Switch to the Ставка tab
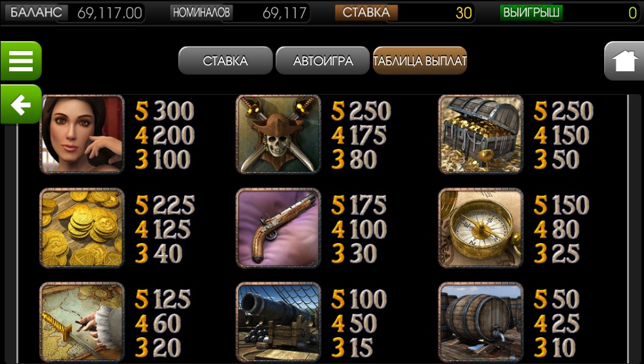 point(225,61)
